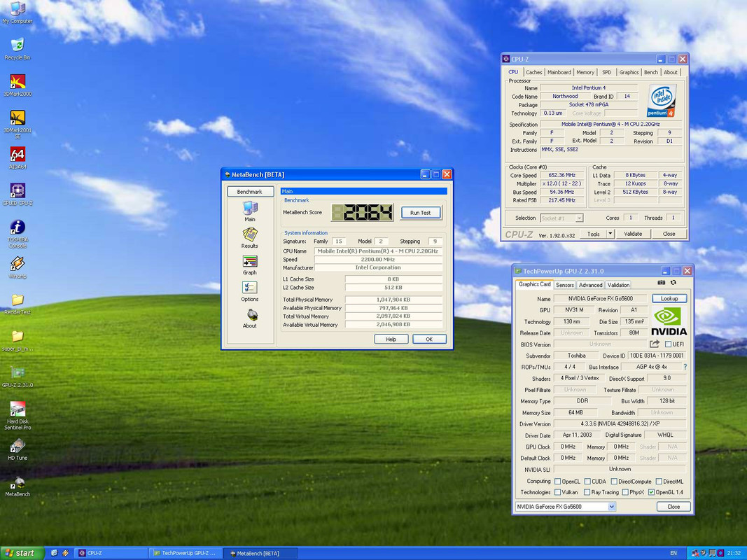Toggle the DirectML checkbox
The height and width of the screenshot is (560, 747).
[x=659, y=482]
